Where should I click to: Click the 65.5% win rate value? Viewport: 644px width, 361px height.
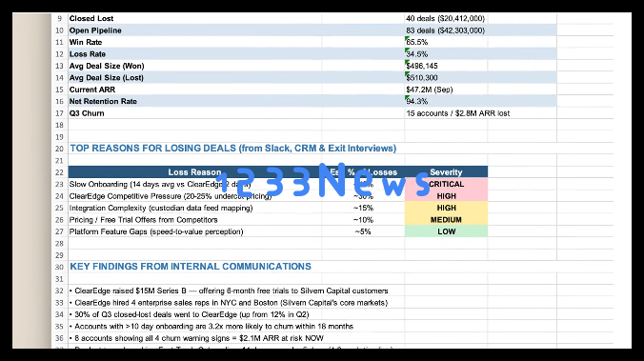446,42
